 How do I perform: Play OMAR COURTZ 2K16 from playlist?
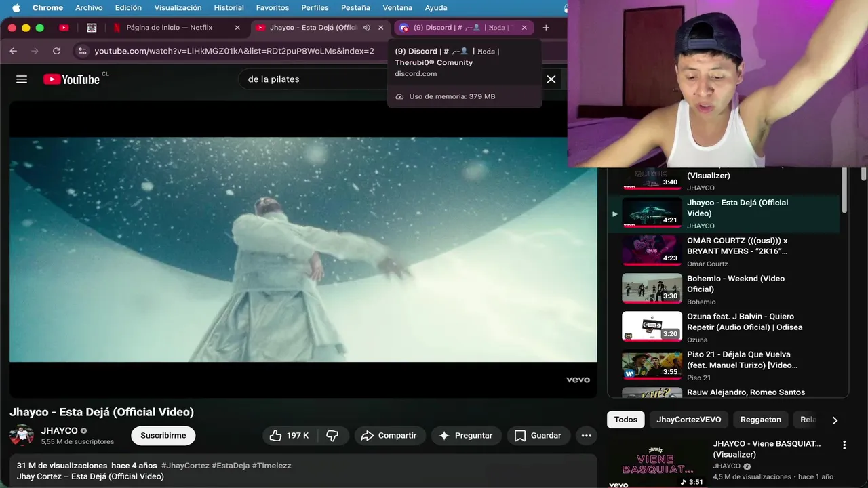coord(723,251)
